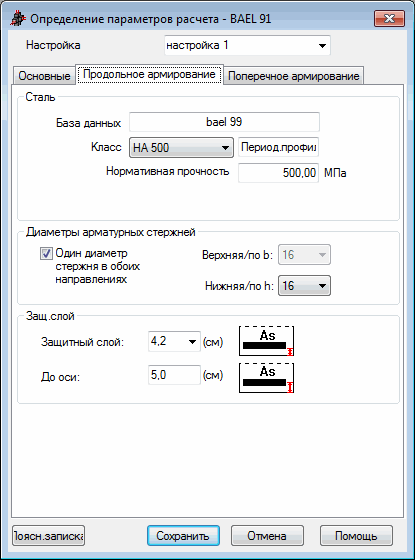
Task: Click the Сохранить button
Action: pos(183,536)
